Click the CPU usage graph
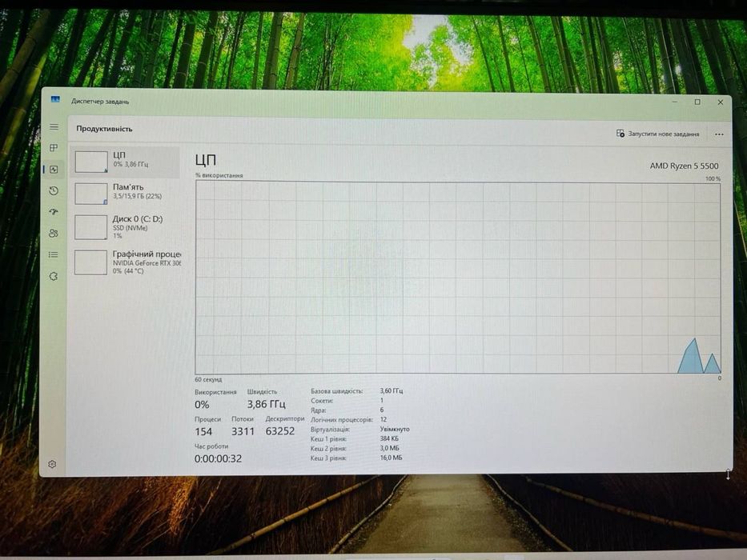747x560 pixels. point(458,278)
